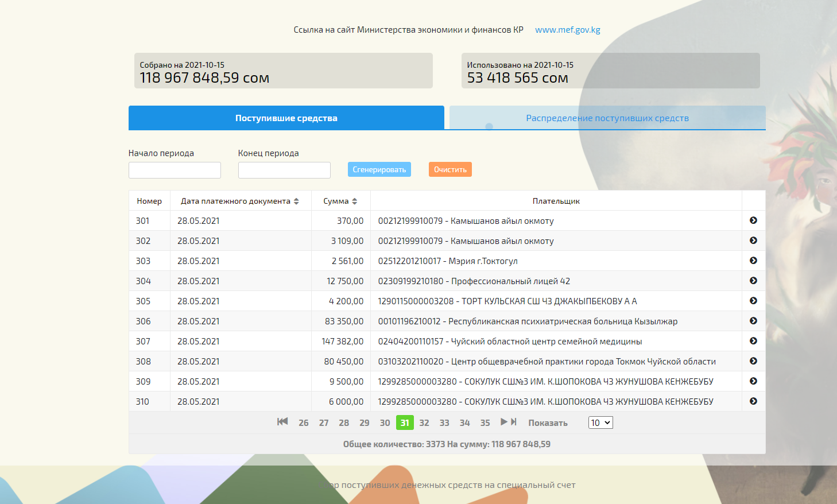Focus the Конец периода date field
The height and width of the screenshot is (504, 837).
coord(284,170)
